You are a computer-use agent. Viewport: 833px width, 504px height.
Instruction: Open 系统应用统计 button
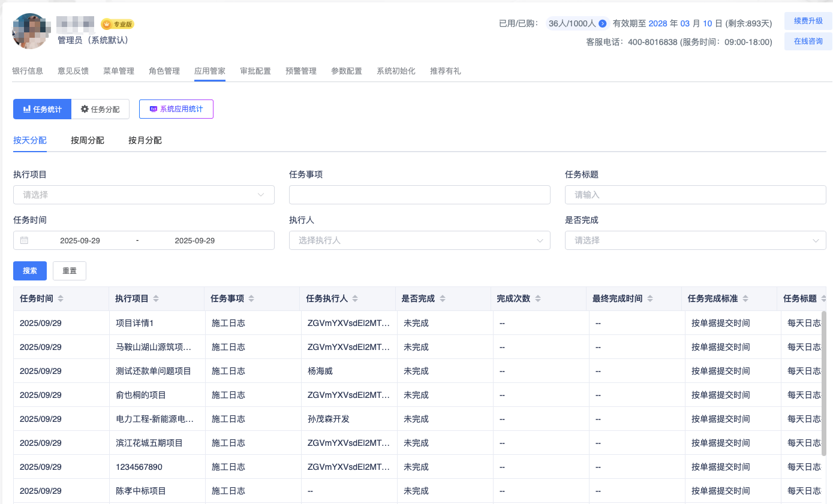(x=176, y=109)
